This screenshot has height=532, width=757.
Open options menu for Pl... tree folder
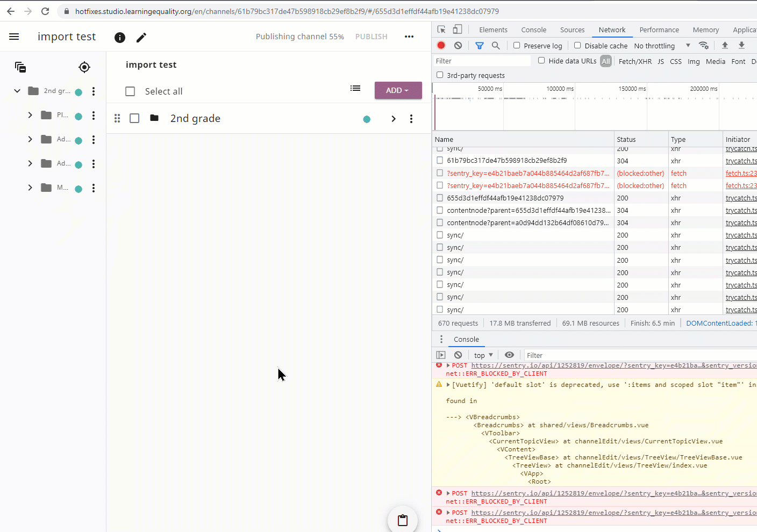pyautogui.click(x=94, y=116)
